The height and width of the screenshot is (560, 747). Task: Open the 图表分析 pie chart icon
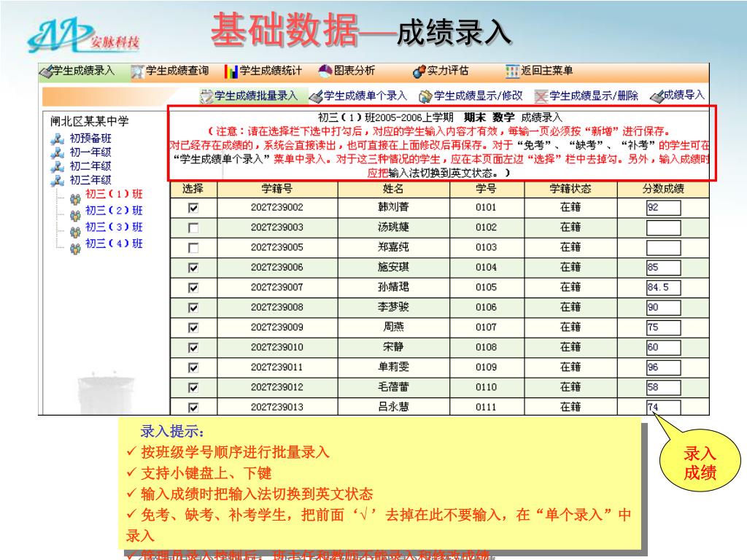tap(325, 71)
